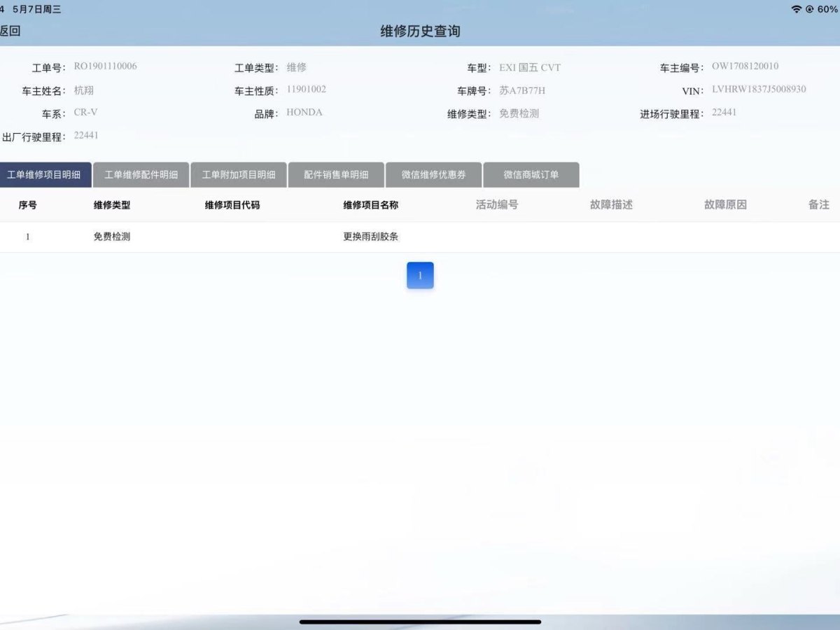Open the 工单附加项目明细 tab

(x=239, y=175)
